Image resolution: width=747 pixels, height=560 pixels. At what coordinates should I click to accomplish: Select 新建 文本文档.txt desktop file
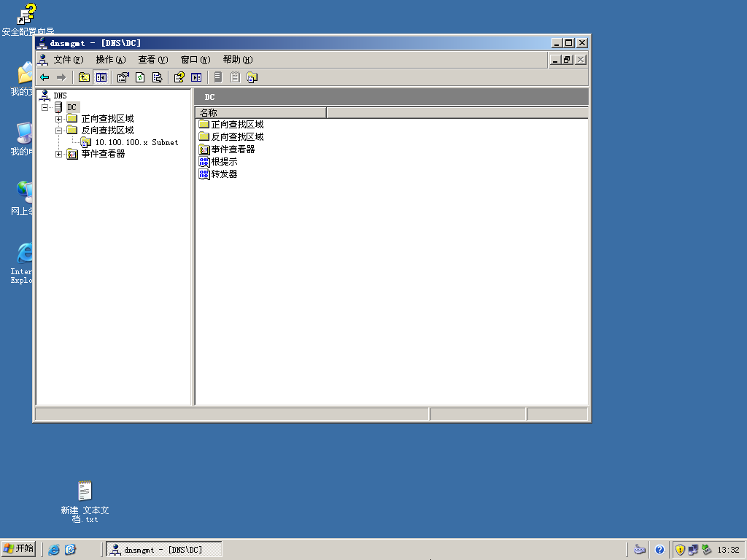(x=85, y=502)
